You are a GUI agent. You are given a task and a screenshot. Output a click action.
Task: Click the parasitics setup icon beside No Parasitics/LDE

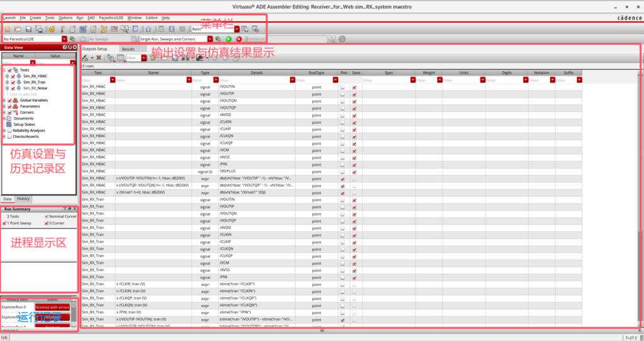(72, 38)
